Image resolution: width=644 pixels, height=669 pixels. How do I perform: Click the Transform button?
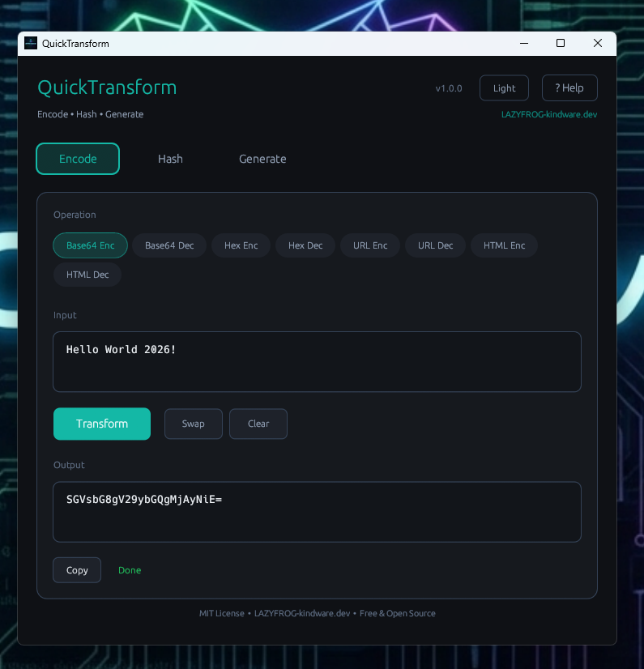[102, 424]
